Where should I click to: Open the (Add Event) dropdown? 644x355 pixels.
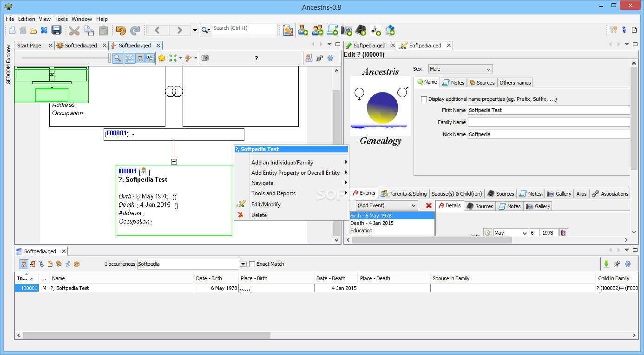(x=387, y=205)
